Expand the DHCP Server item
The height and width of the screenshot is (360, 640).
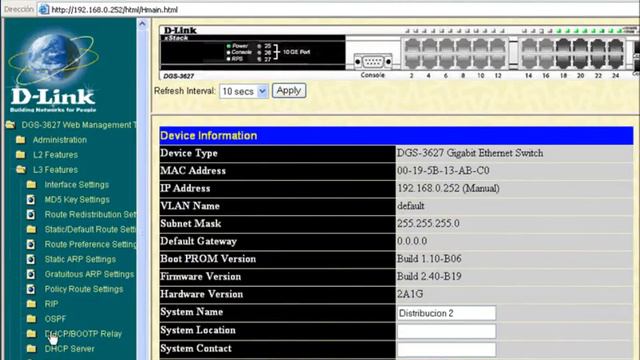pos(69,349)
